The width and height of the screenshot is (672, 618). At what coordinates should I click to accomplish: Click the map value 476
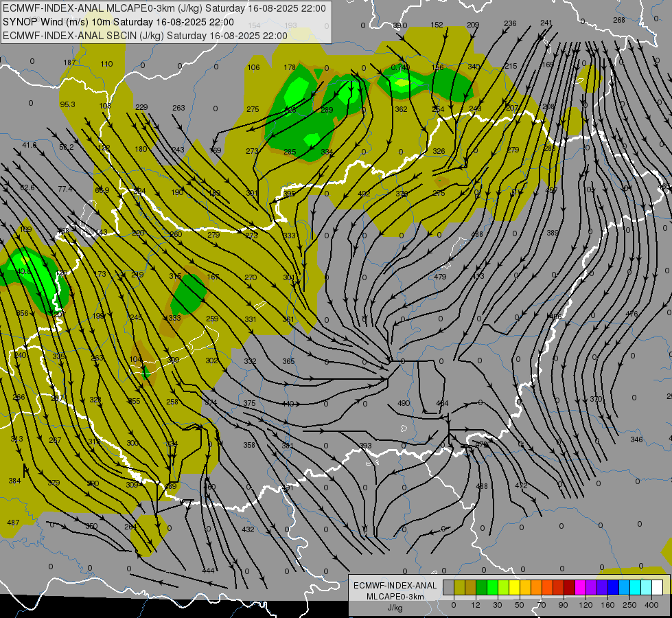632,314
